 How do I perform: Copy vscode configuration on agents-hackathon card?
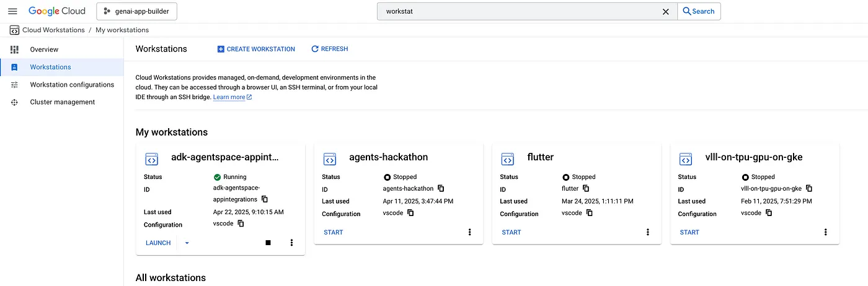410,212
